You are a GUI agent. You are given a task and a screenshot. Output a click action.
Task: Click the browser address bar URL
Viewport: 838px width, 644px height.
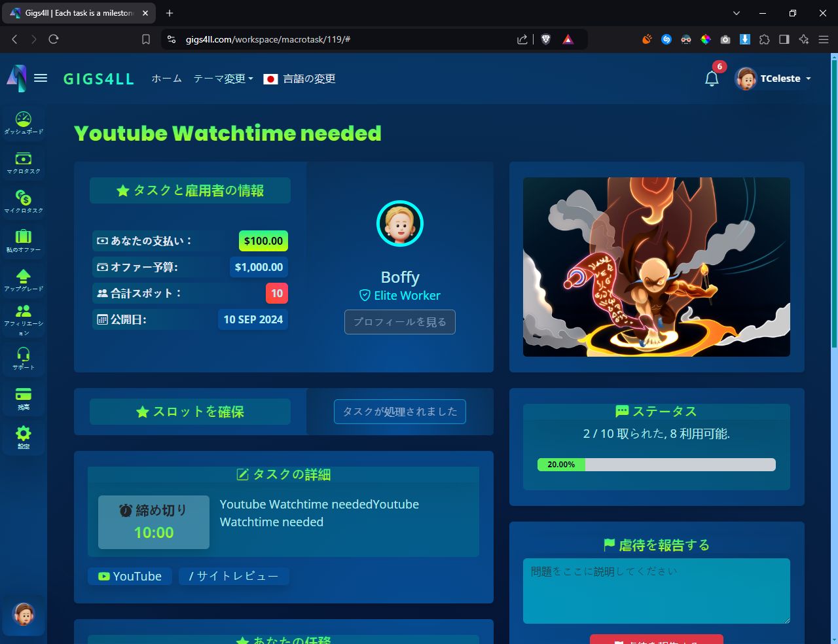point(268,39)
